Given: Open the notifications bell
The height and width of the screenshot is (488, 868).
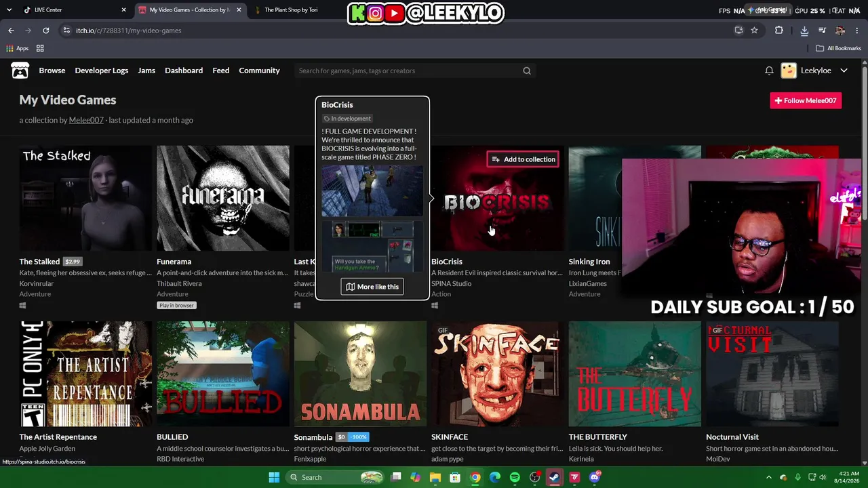Looking at the screenshot, I should click(x=769, y=70).
